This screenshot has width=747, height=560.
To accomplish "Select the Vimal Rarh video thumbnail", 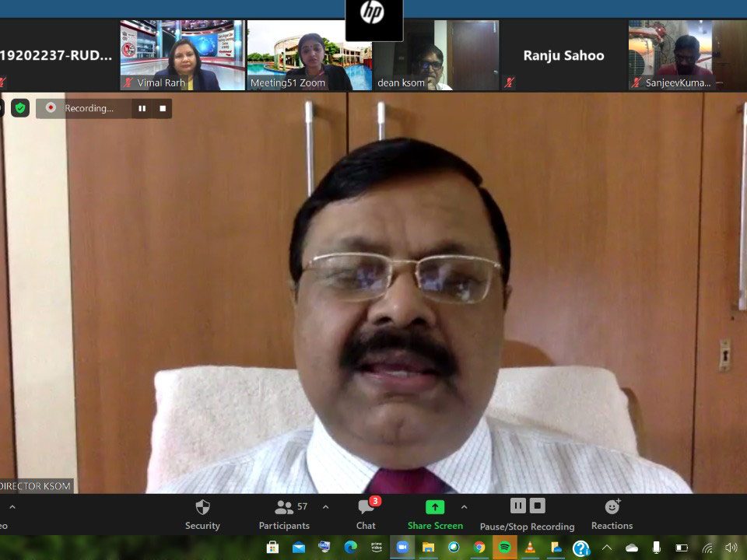I will pyautogui.click(x=182, y=55).
